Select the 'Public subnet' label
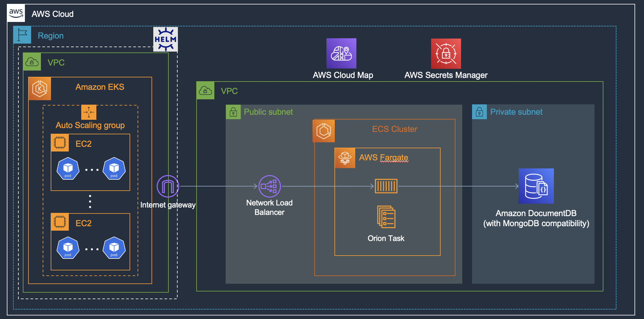Screen dimensions: 644x319 [268, 112]
